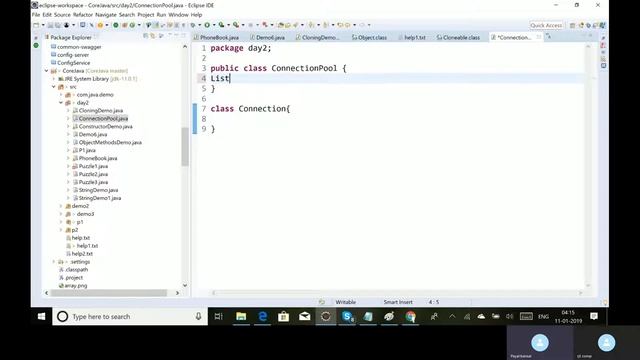Open the Refactor menu

click(x=83, y=15)
